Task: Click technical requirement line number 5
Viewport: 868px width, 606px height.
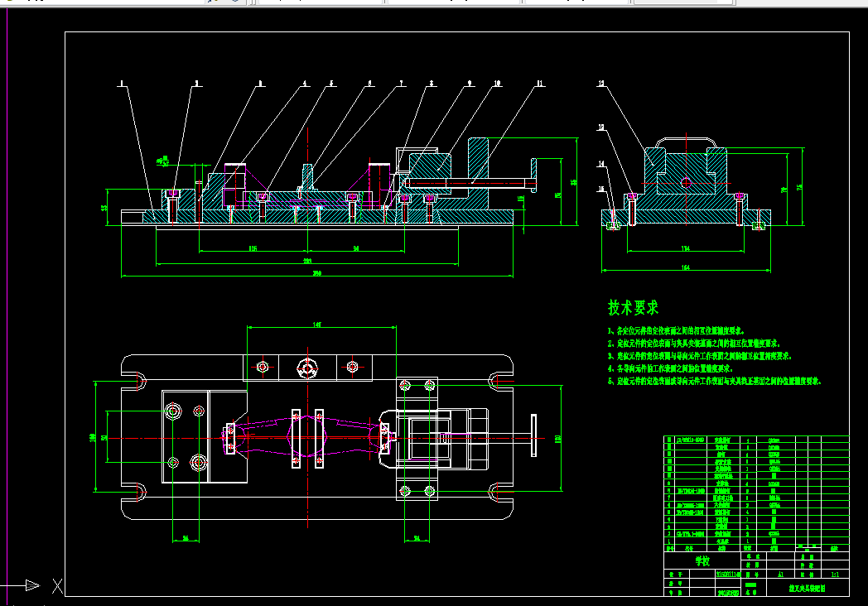Action: pyautogui.click(x=714, y=381)
